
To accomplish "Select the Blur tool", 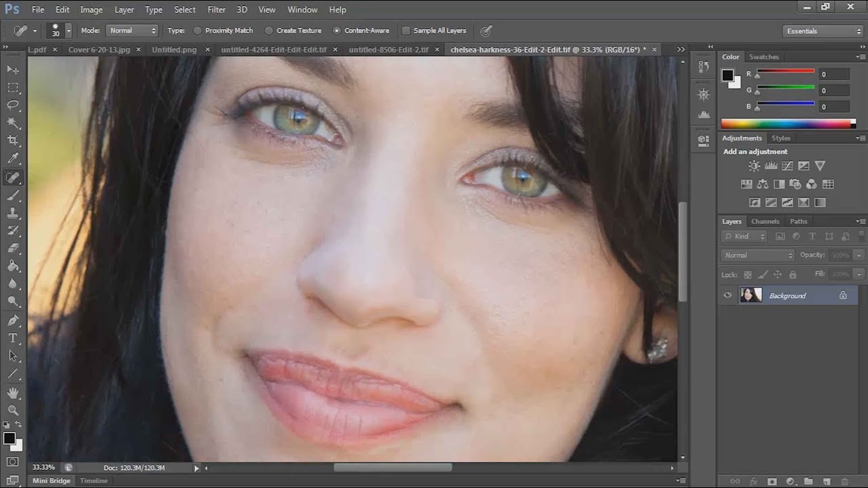I will click(x=13, y=283).
